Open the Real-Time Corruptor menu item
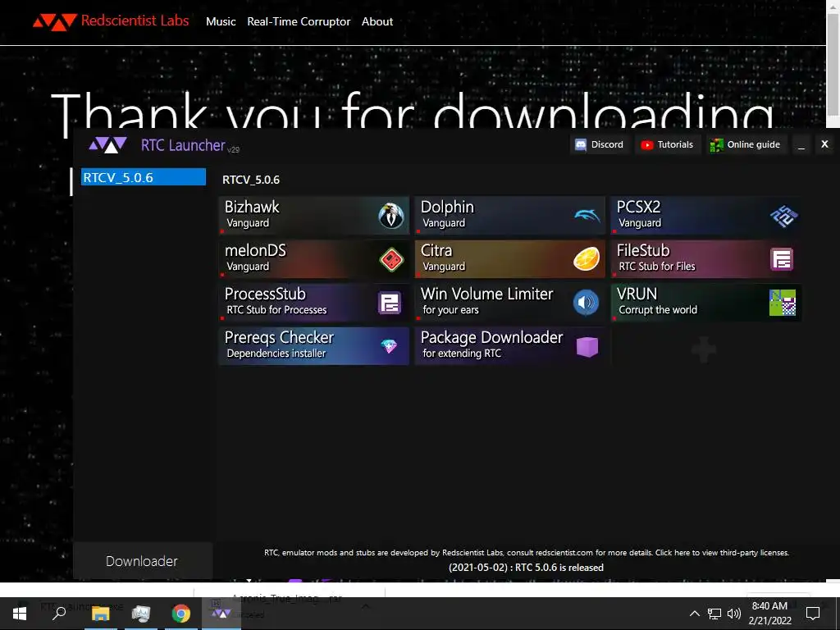Viewport: 840px width, 630px height. tap(299, 22)
